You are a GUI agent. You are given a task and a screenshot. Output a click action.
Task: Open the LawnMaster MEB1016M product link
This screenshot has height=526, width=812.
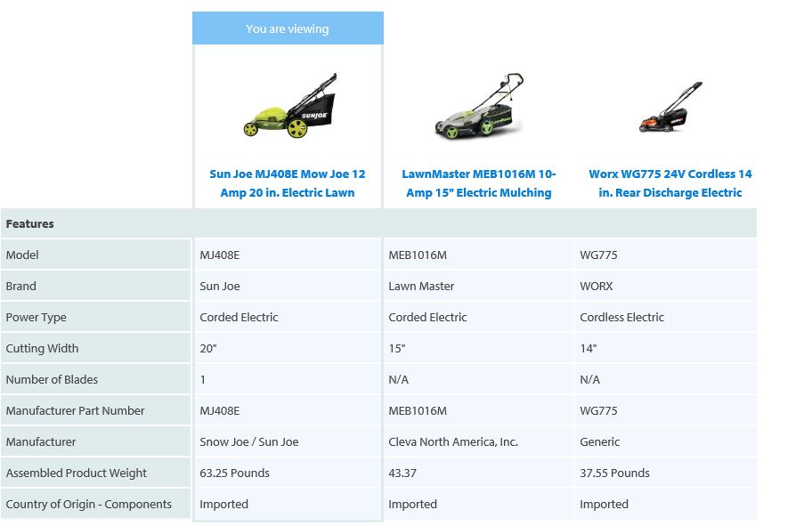tap(478, 183)
